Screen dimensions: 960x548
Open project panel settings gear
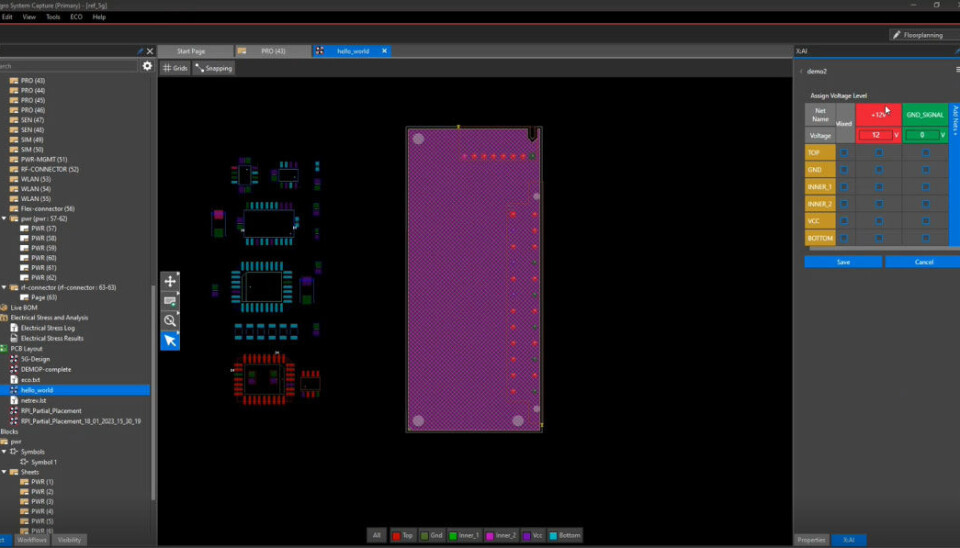click(147, 66)
